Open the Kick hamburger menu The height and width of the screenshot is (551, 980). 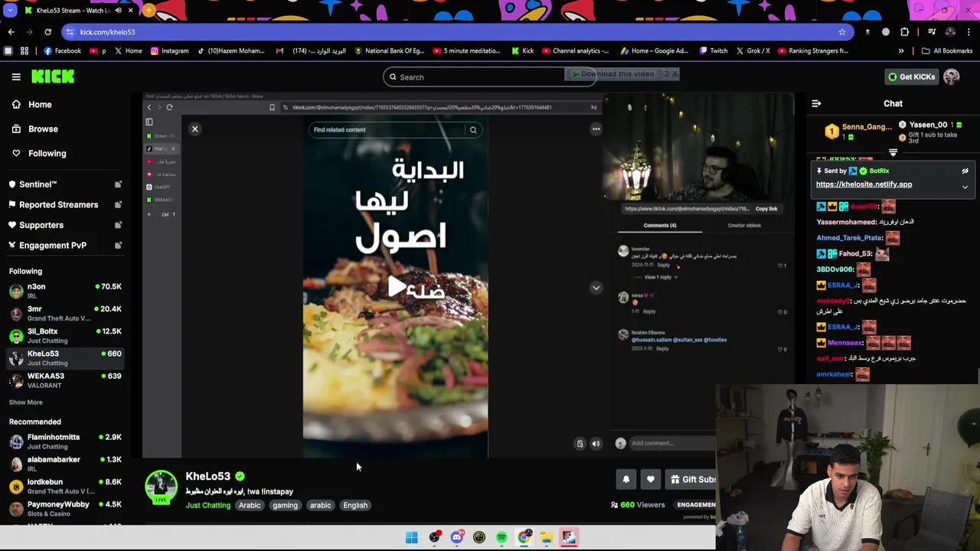(16, 77)
